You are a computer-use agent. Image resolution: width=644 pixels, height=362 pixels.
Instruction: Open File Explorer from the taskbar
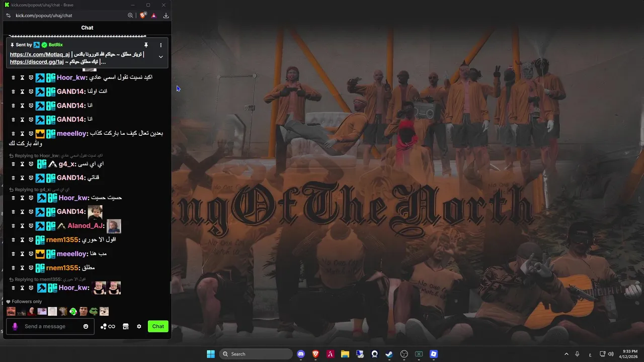[345, 354]
